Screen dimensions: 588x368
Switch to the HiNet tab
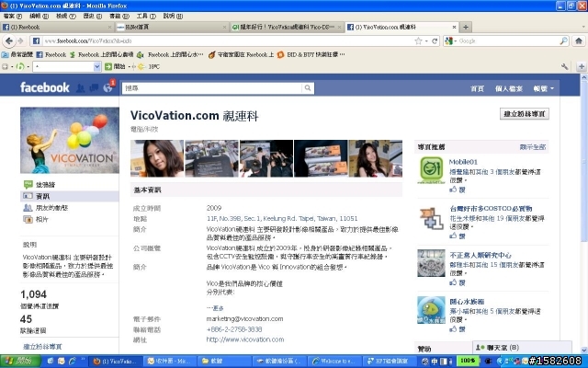pyautogui.click(x=171, y=27)
